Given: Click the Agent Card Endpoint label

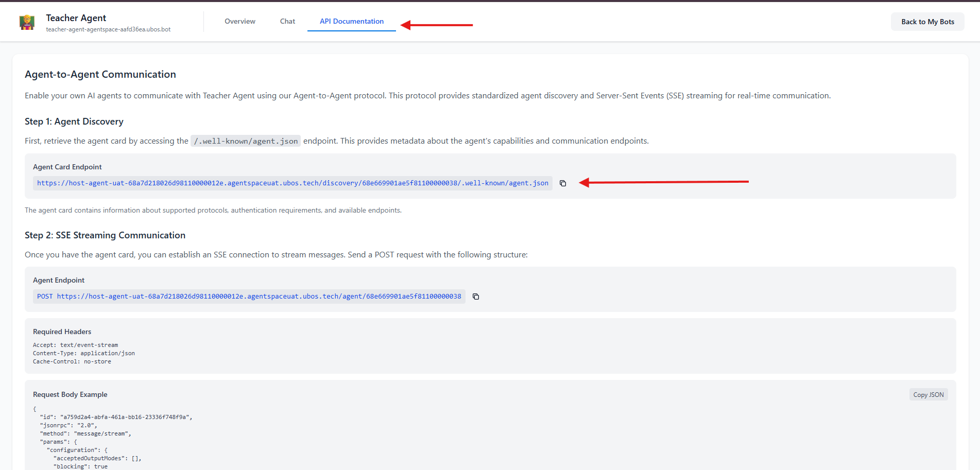Looking at the screenshot, I should click(x=67, y=166).
